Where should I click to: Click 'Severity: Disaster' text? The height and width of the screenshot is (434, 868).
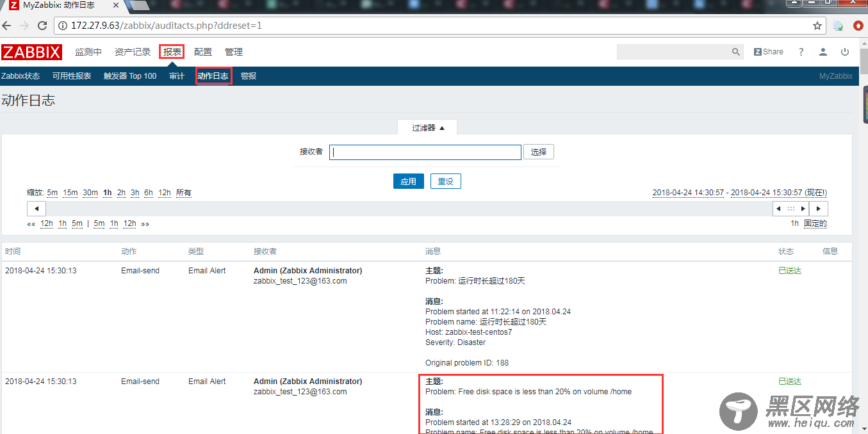click(455, 342)
